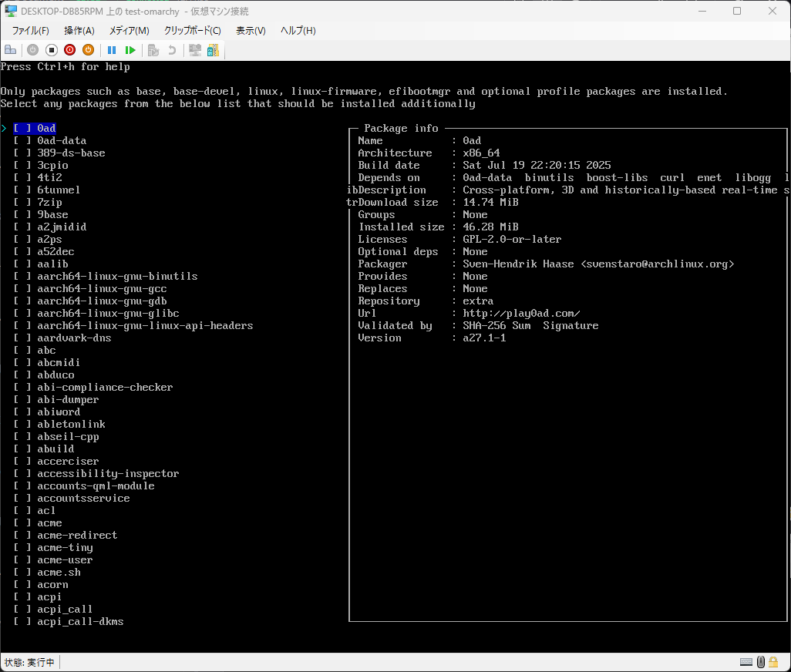Screen dimensions: 791x672
Task: Check the box for acl package
Action: point(22,511)
